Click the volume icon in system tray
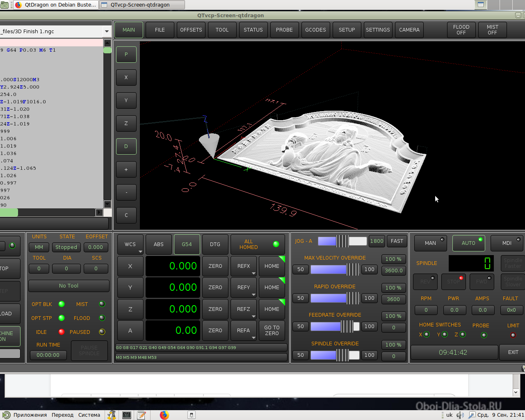This screenshot has height=420, width=525. pyautogui.click(x=460, y=415)
